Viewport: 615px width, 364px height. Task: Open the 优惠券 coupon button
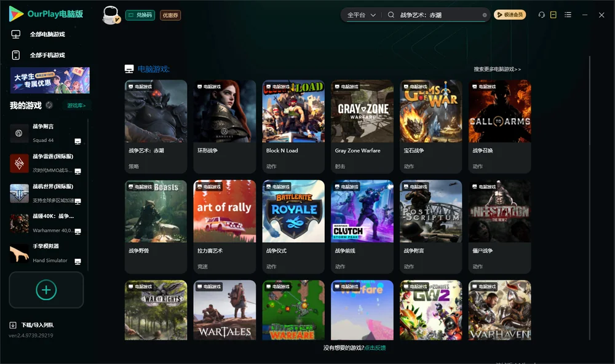pos(170,15)
